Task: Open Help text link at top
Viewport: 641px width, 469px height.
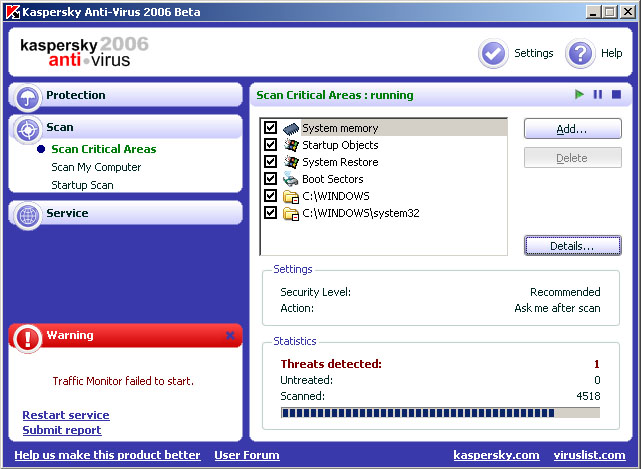Action: coord(612,53)
